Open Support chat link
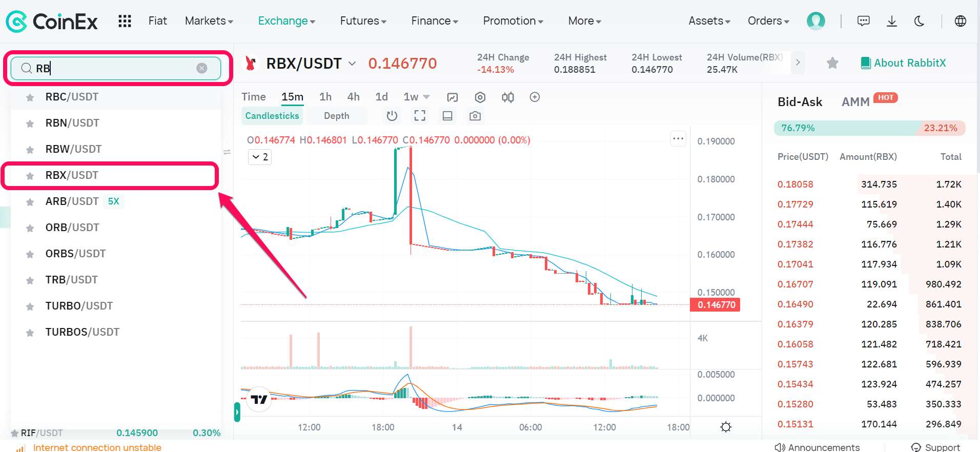 pos(935,447)
